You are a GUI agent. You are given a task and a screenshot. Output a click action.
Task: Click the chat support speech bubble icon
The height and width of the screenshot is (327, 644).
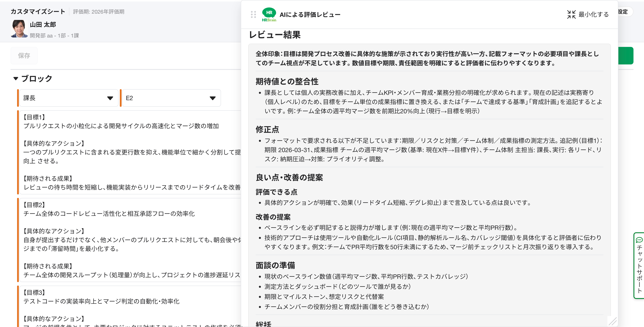639,240
